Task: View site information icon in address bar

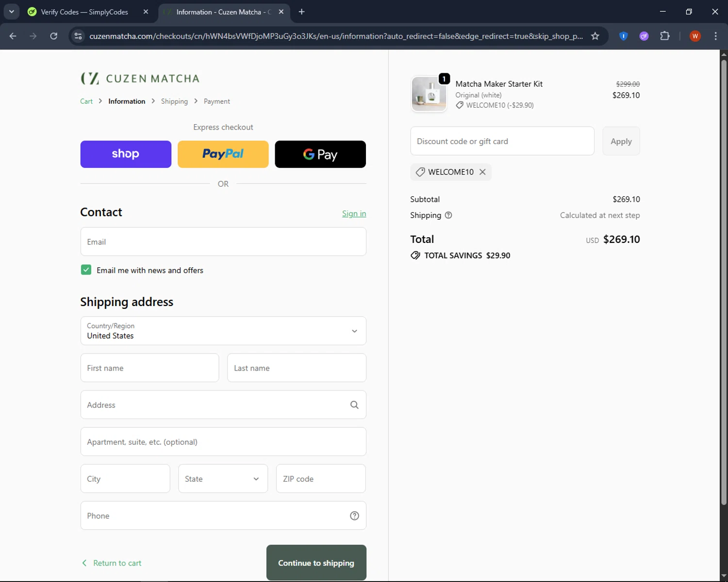Action: 78,36
